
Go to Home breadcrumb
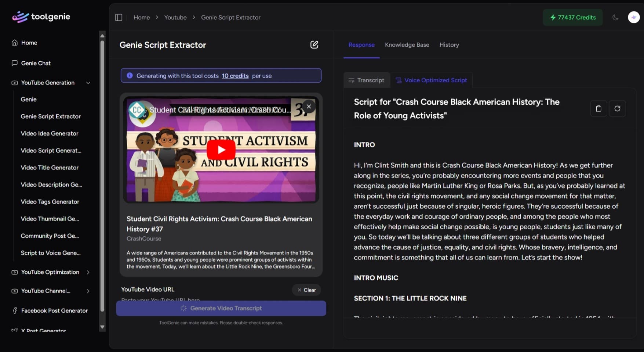[x=142, y=17]
